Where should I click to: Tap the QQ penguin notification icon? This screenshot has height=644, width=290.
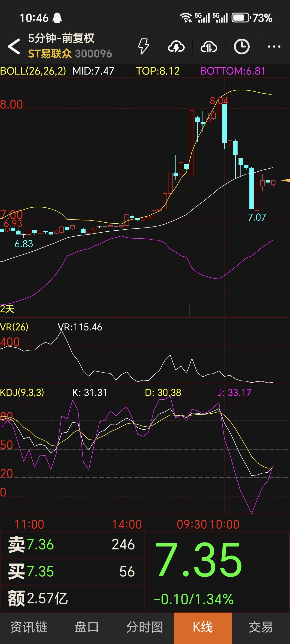(57, 18)
